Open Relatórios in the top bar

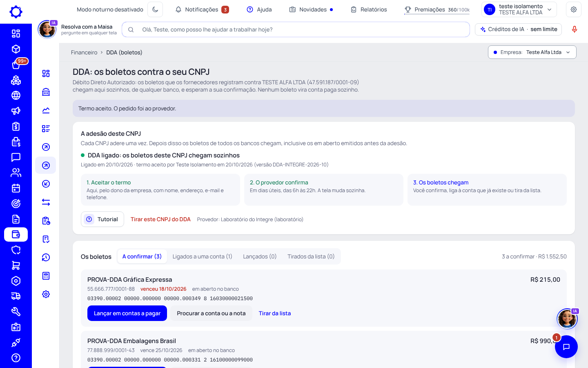pyautogui.click(x=369, y=9)
